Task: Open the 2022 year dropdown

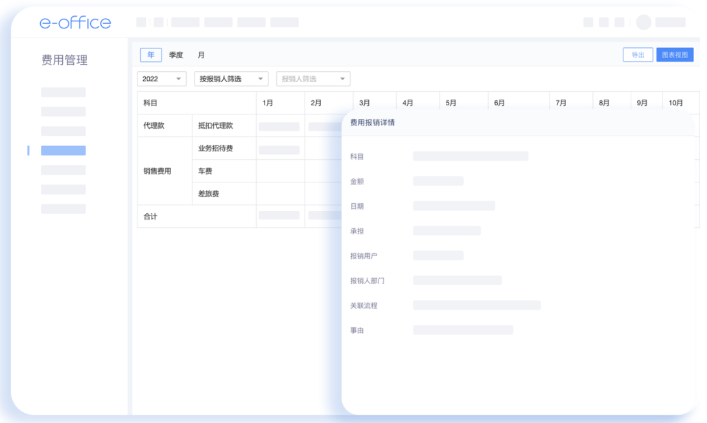Action: pos(161,79)
